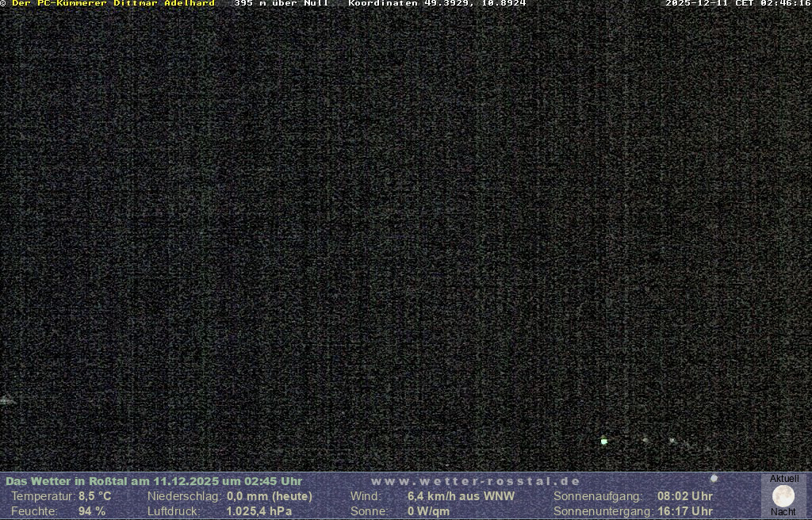812x520 pixels.
Task: Click the 'Aktuell' label above the moon
Action: [x=784, y=479]
